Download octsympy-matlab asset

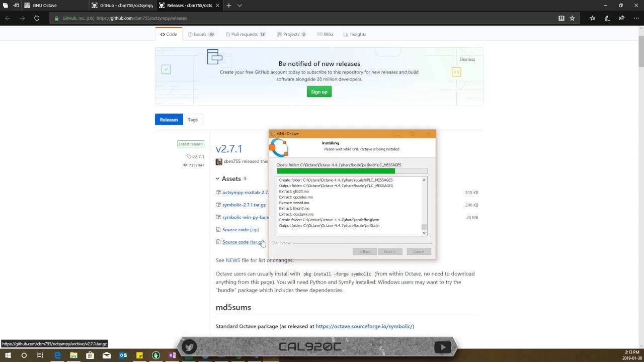coord(245,193)
